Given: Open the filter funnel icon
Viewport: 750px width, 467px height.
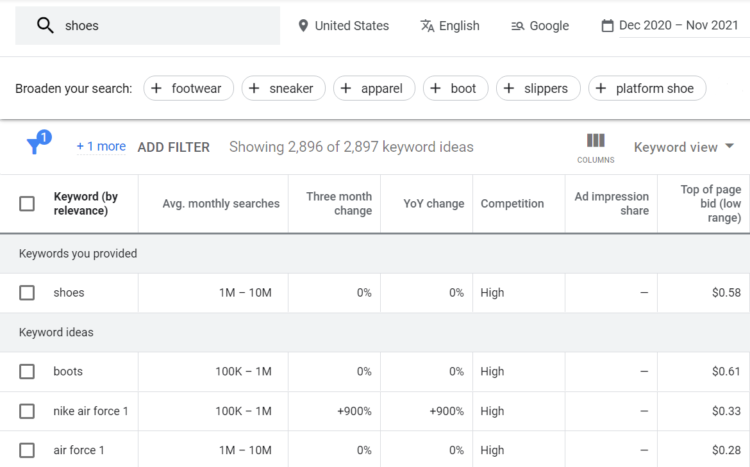Looking at the screenshot, I should tap(36, 146).
